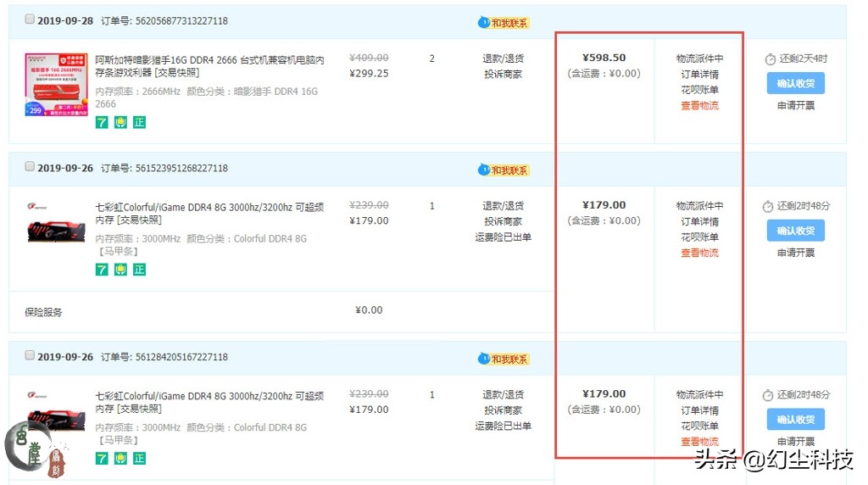This screenshot has height=485, width=868.
Task: Open [交易快照] for the 阿斯加特 item
Action: (176, 73)
